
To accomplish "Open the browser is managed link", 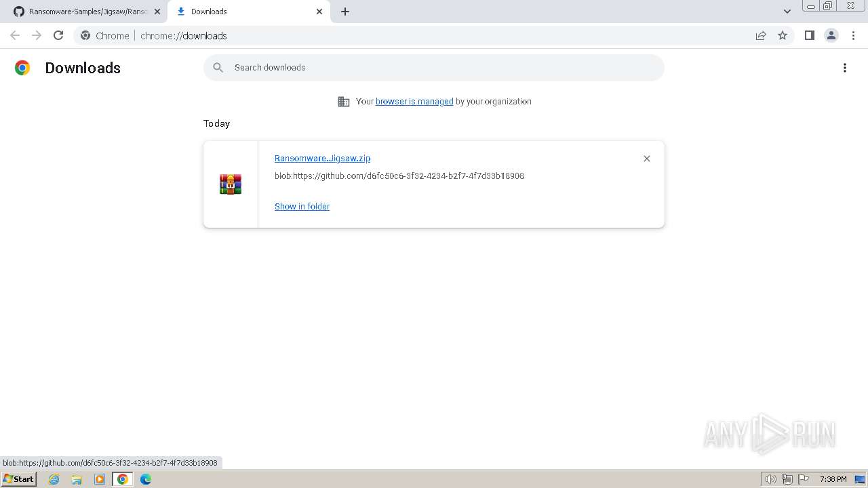I will pos(414,101).
